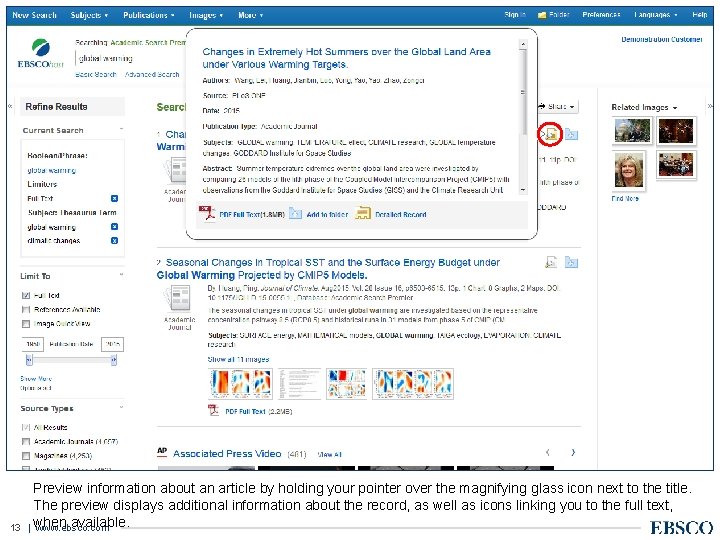Click the AP Associated Press logo
The image size is (720, 540).
[x=162, y=452]
